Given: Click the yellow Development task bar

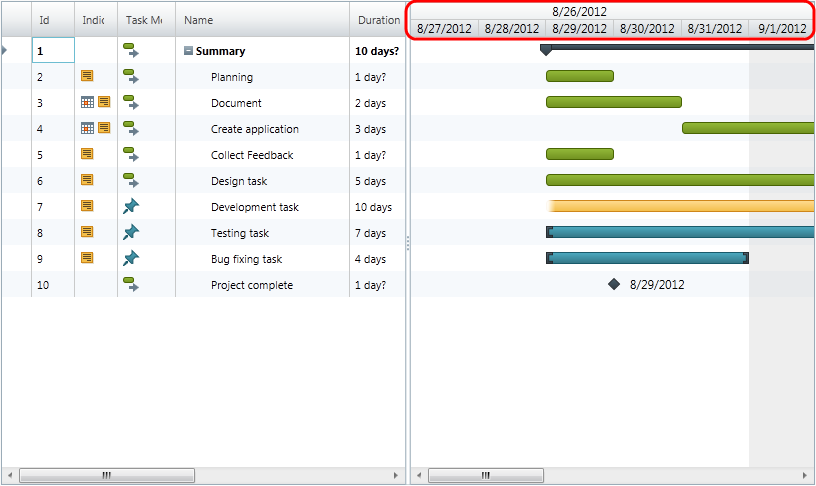Looking at the screenshot, I should 680,206.
